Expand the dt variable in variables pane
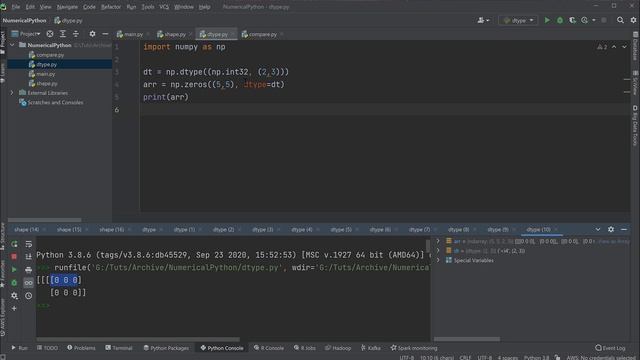 pyautogui.click(x=438, y=251)
